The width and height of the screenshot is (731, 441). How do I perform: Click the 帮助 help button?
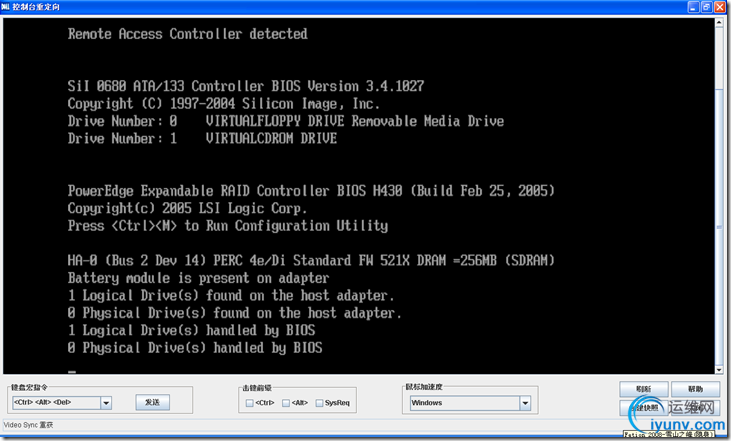[695, 389]
